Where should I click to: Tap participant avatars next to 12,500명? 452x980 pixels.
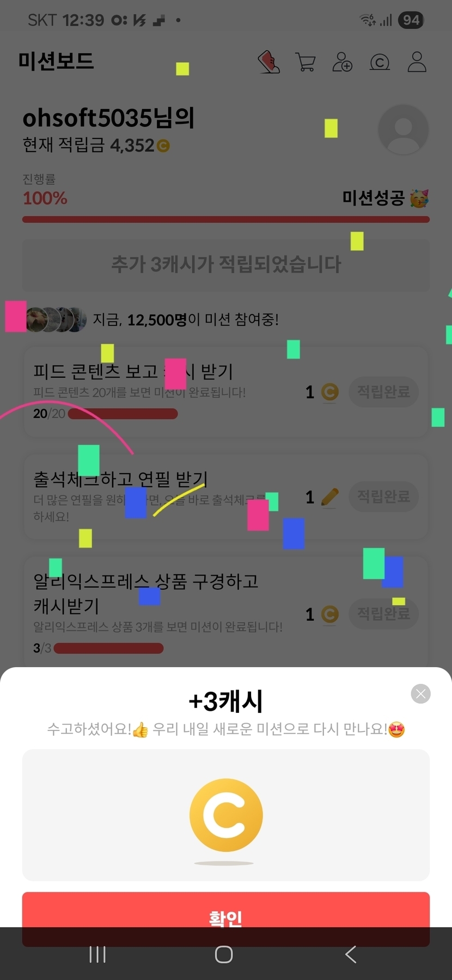(56, 319)
